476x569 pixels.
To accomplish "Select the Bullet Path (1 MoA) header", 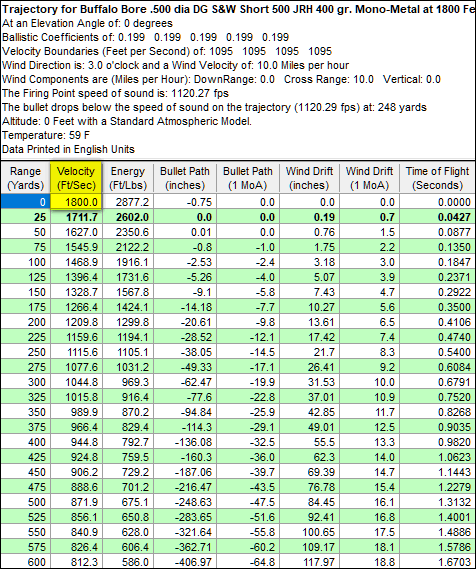I will pyautogui.click(x=247, y=178).
